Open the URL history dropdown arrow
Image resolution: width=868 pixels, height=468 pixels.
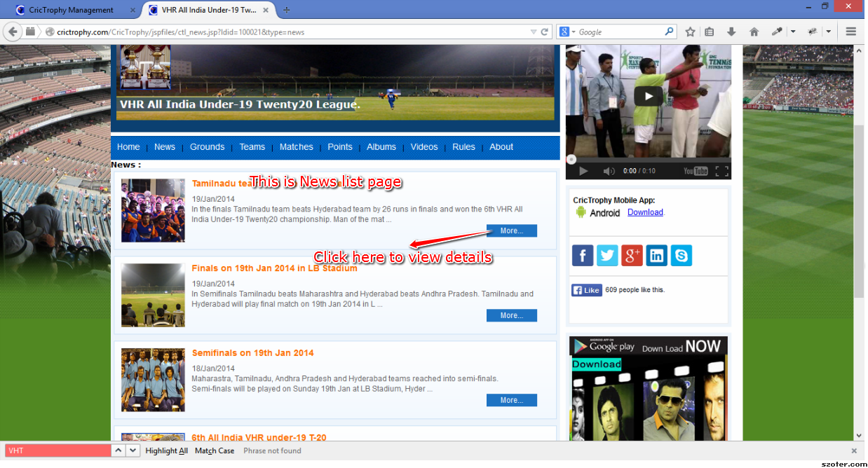(x=534, y=32)
